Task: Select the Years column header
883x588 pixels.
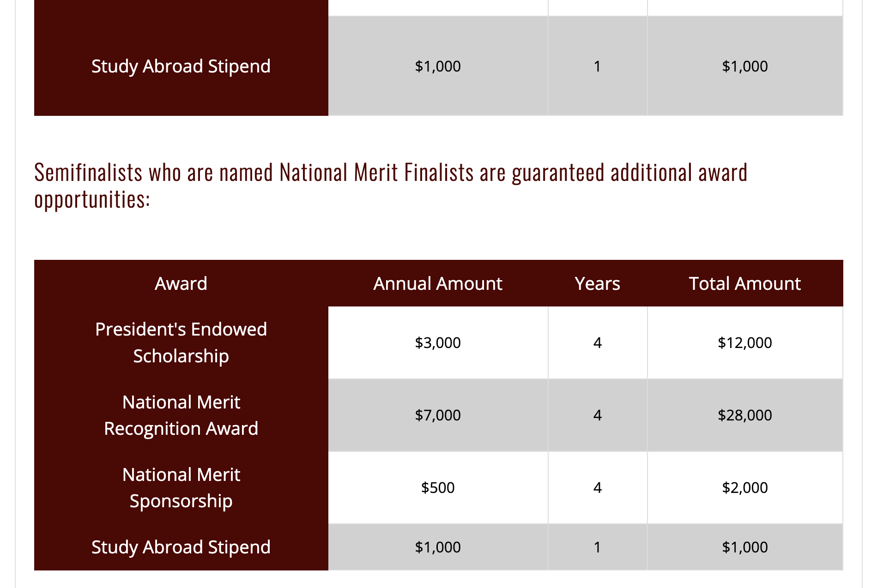Action: 597,283
